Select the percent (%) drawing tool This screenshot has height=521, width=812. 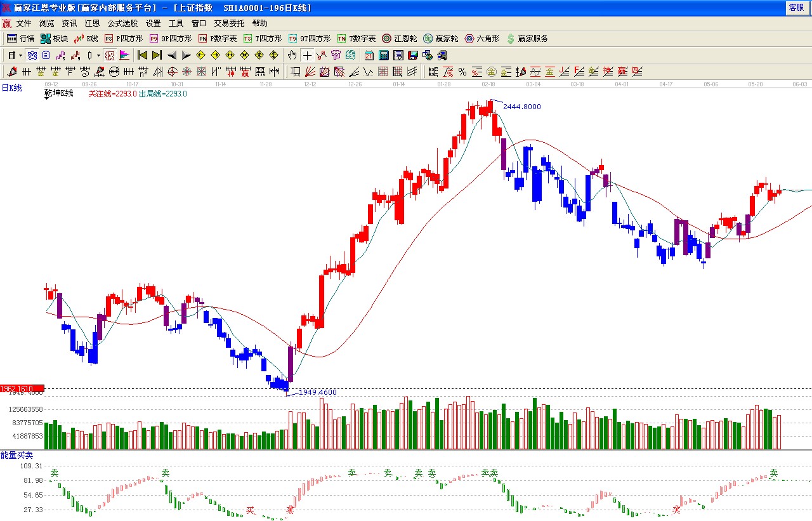[462, 72]
